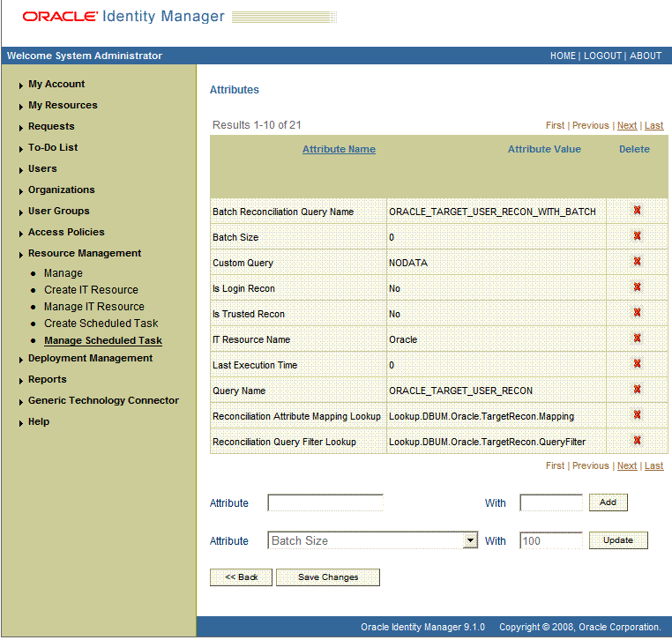672x640 pixels.
Task: Click LOGOUT in header
Action: pyautogui.click(x=602, y=56)
